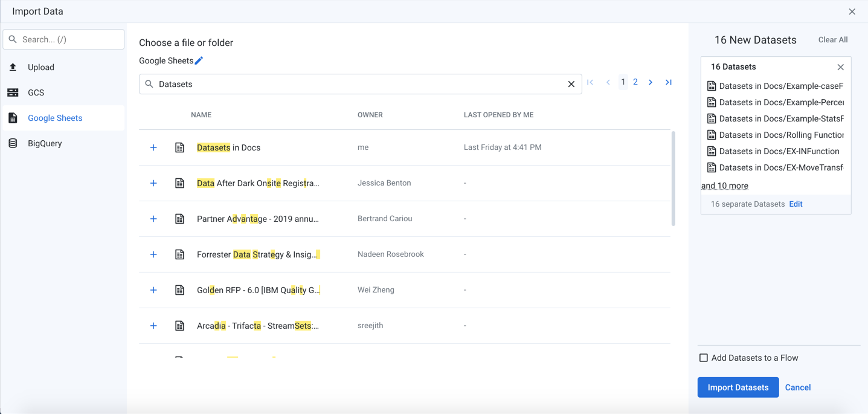The width and height of the screenshot is (868, 414).
Task: Click the Edit link for separate datasets
Action: tap(796, 204)
